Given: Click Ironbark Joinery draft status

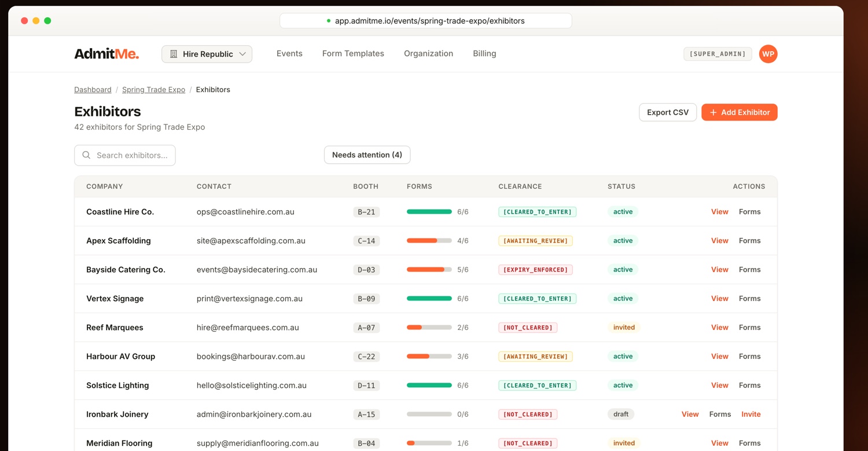Looking at the screenshot, I should tap(621, 415).
